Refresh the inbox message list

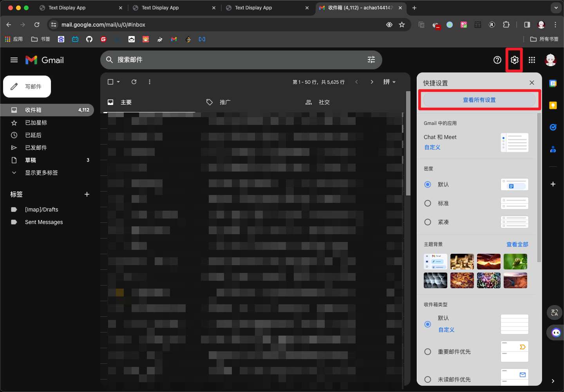134,82
